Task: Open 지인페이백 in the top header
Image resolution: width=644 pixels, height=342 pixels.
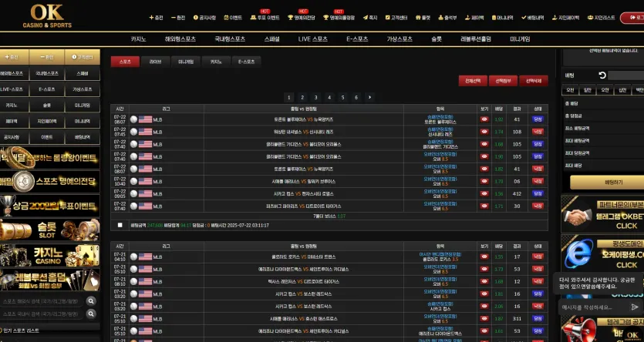Action: [x=565, y=18]
